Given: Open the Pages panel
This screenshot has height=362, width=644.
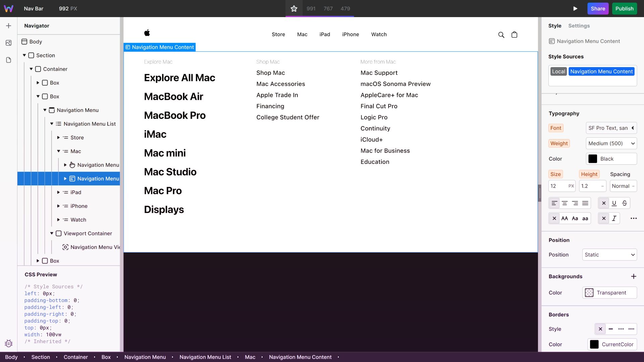Looking at the screenshot, I should coord(8,60).
